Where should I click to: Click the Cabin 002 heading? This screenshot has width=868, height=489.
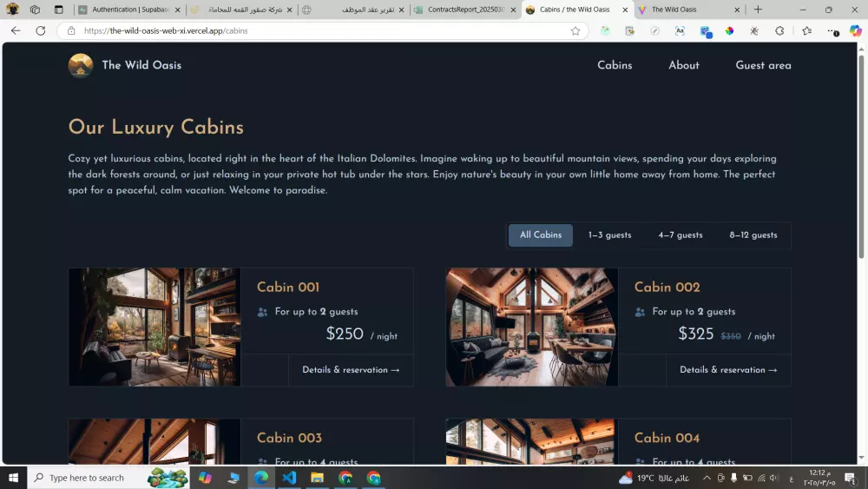click(x=667, y=287)
